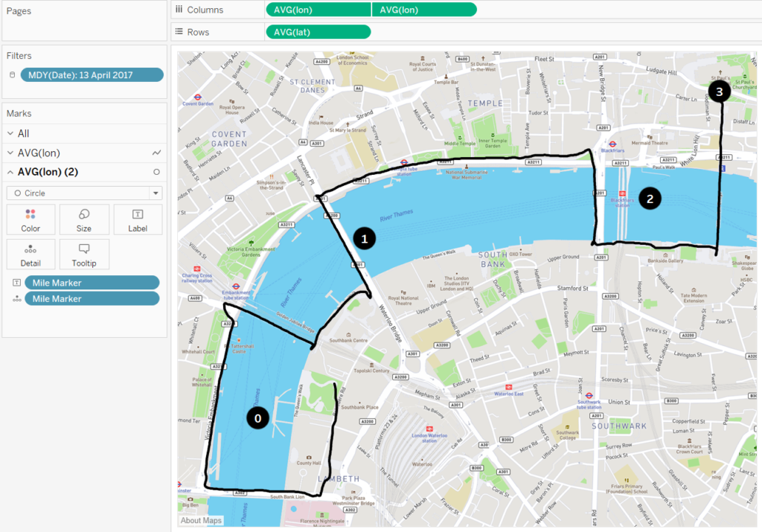Select mile marker 0 on the map
The height and width of the screenshot is (532, 762).
pyautogui.click(x=257, y=418)
